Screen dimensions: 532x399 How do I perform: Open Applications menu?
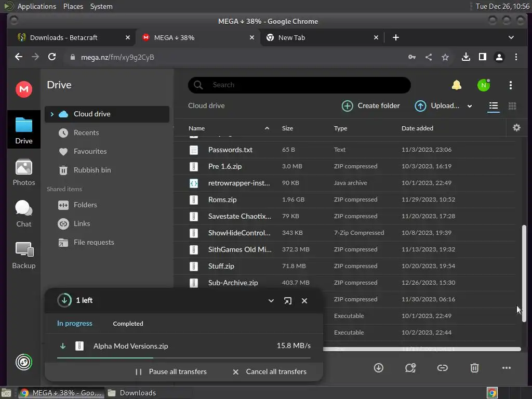(37, 6)
